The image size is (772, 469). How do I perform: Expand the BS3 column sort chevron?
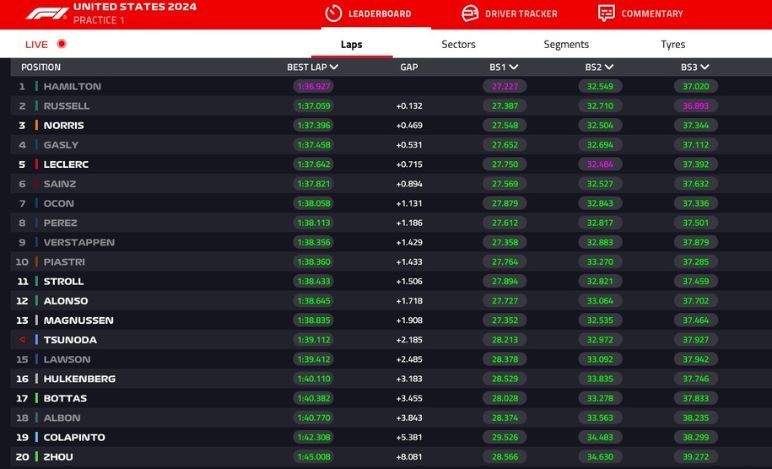coord(705,67)
